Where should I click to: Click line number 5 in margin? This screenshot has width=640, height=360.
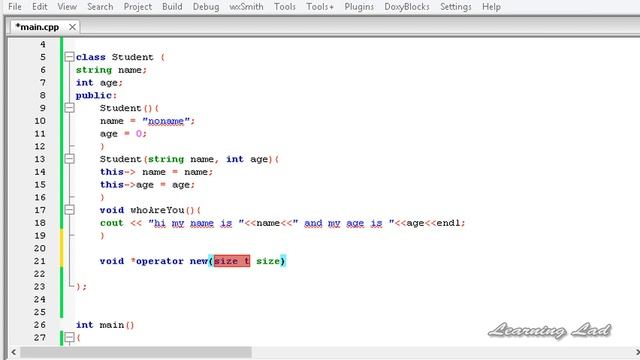(43, 57)
